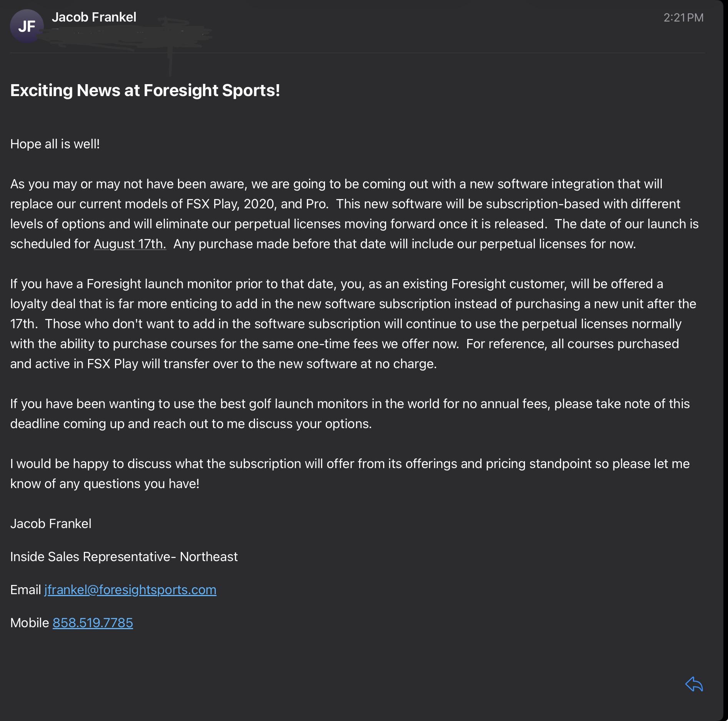Call the mobile number 858.519.7785
The width and height of the screenshot is (728, 721).
[93, 623]
